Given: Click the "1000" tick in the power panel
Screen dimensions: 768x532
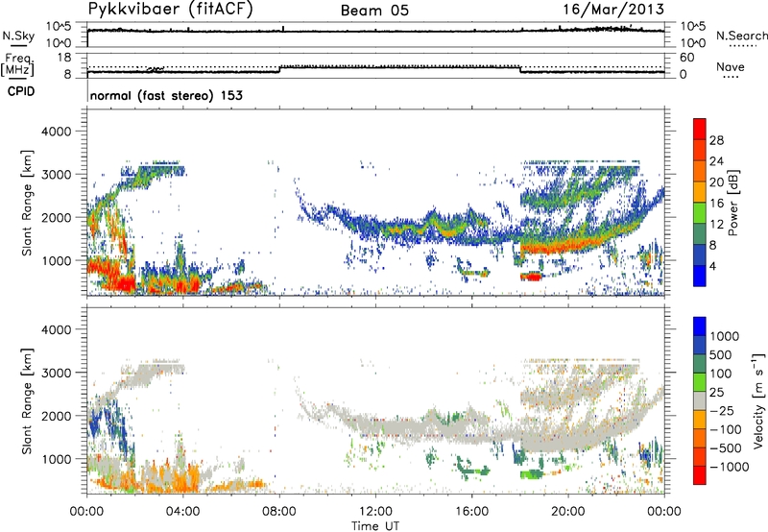Looking at the screenshot, I should [x=56, y=260].
